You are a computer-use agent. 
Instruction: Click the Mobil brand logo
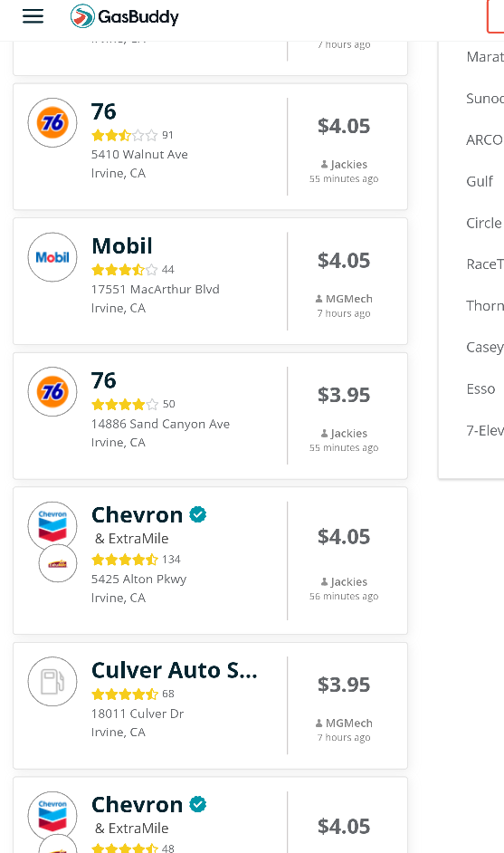(x=52, y=257)
